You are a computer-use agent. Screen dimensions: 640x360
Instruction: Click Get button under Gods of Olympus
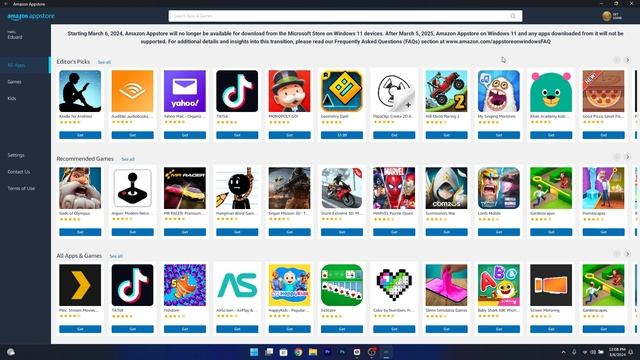[x=80, y=232]
